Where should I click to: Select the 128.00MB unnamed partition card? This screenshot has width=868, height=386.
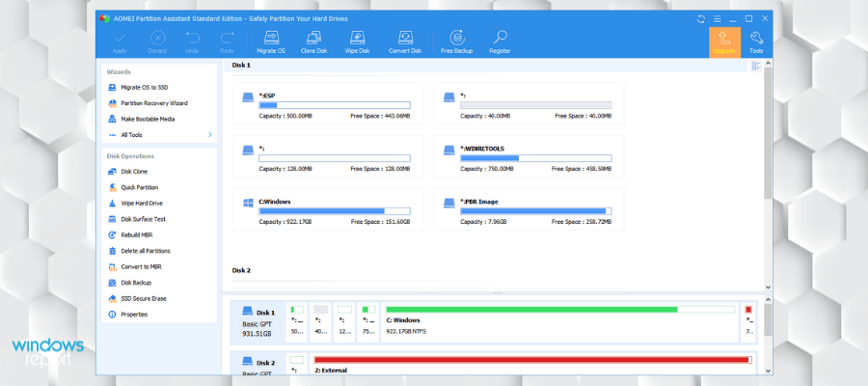pyautogui.click(x=328, y=156)
